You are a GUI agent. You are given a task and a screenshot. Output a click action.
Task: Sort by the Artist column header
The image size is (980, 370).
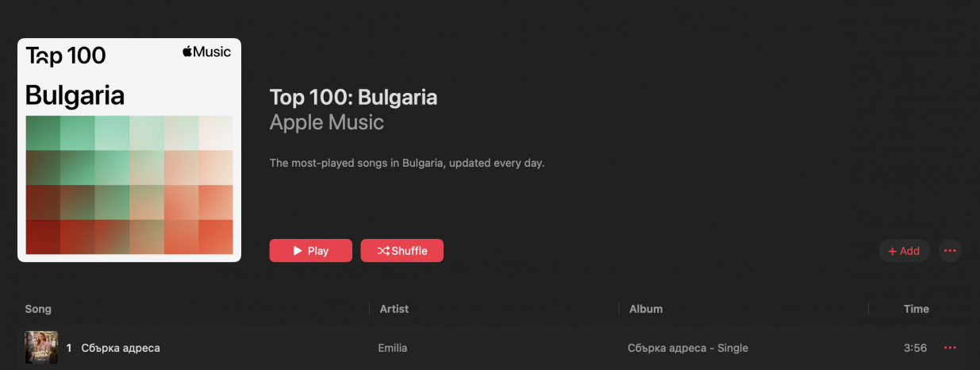pyautogui.click(x=394, y=309)
